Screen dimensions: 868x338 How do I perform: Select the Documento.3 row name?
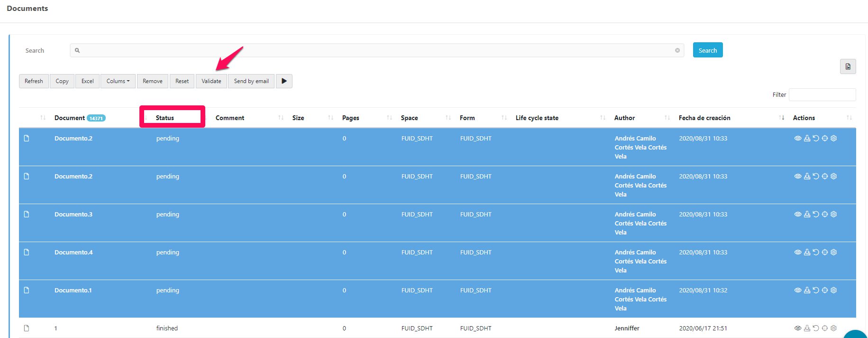click(x=73, y=214)
